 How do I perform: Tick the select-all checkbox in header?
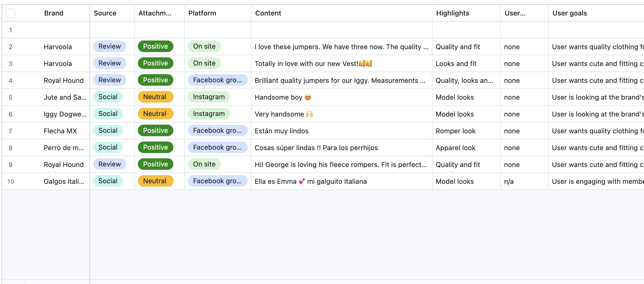(11, 13)
